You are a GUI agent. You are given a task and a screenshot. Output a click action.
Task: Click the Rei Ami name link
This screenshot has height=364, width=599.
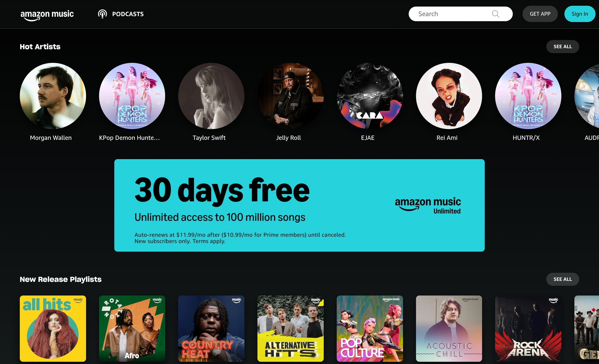coord(447,138)
